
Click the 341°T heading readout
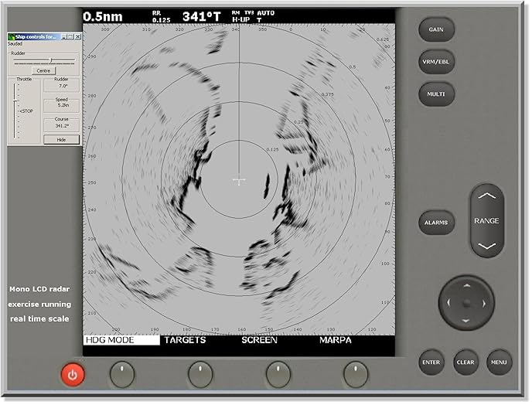pos(202,17)
